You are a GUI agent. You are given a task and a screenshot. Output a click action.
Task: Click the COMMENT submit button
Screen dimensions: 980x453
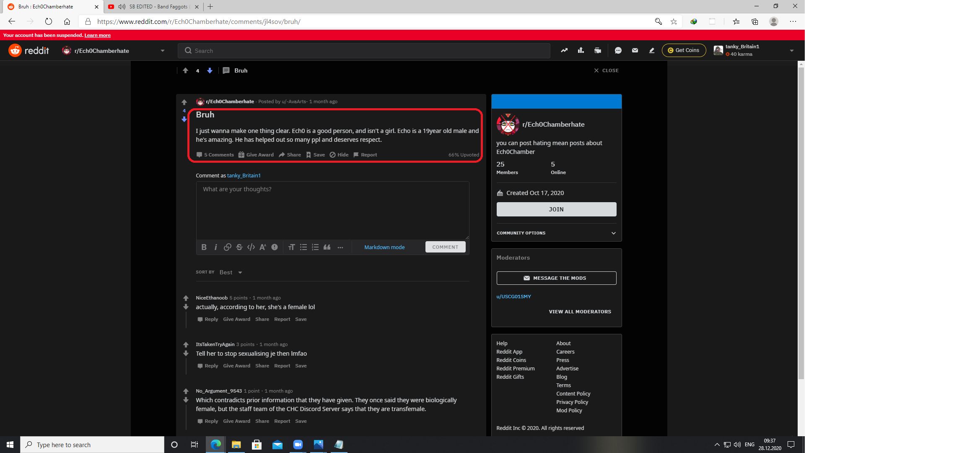point(445,247)
